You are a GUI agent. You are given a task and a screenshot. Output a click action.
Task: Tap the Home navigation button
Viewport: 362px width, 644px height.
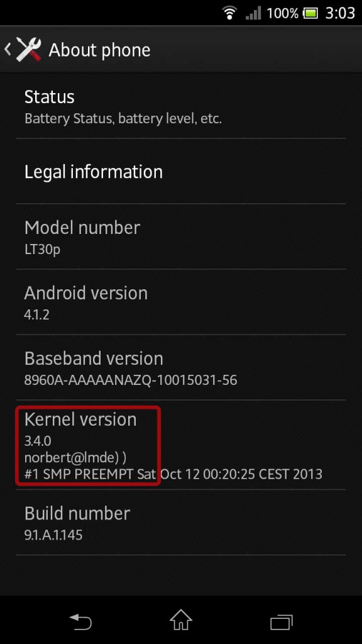tap(181, 619)
